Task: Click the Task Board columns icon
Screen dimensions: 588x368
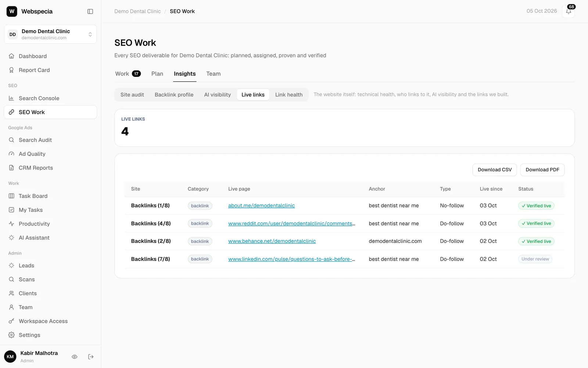Action: (11, 196)
